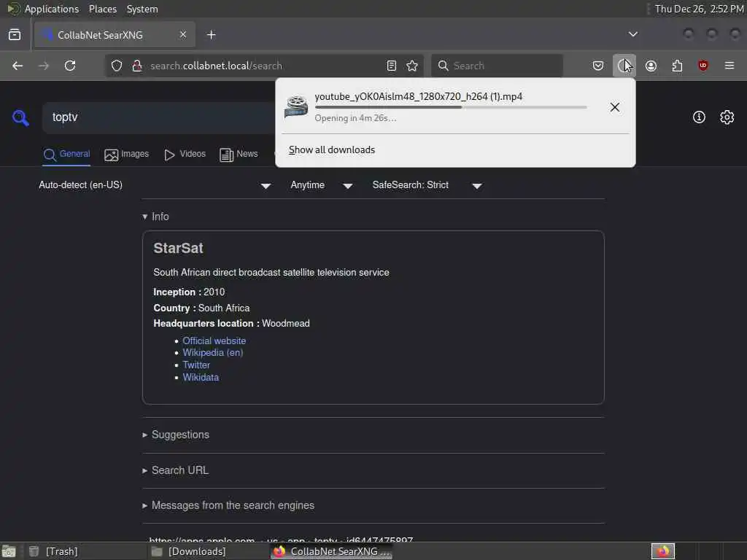
Task: Reload the current page
Action: point(70,66)
